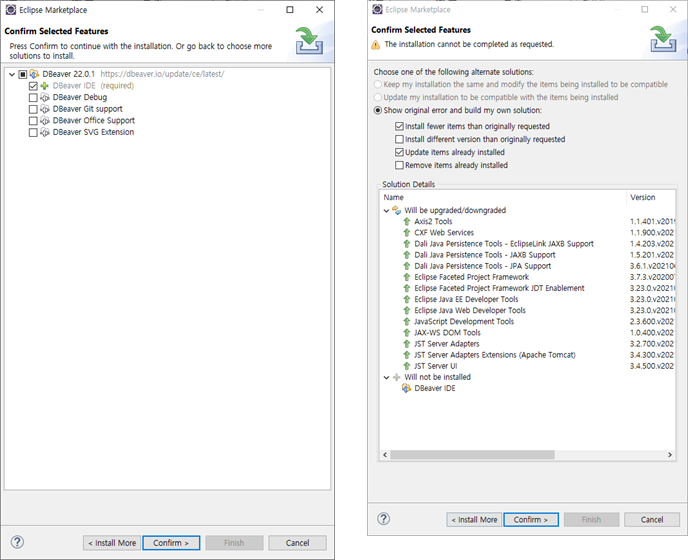Click the upgrade arrow icon for JST Server Adapters

(407, 344)
